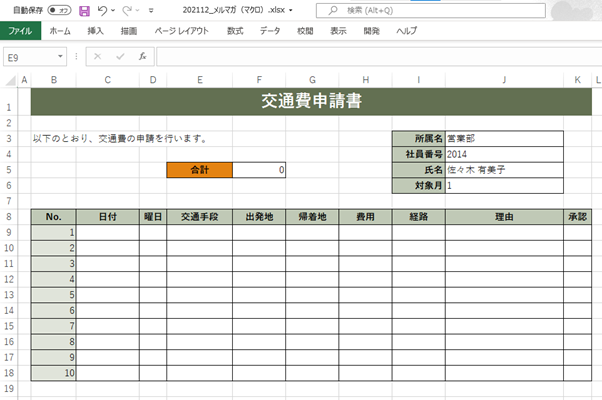Click row header 9

(9, 233)
